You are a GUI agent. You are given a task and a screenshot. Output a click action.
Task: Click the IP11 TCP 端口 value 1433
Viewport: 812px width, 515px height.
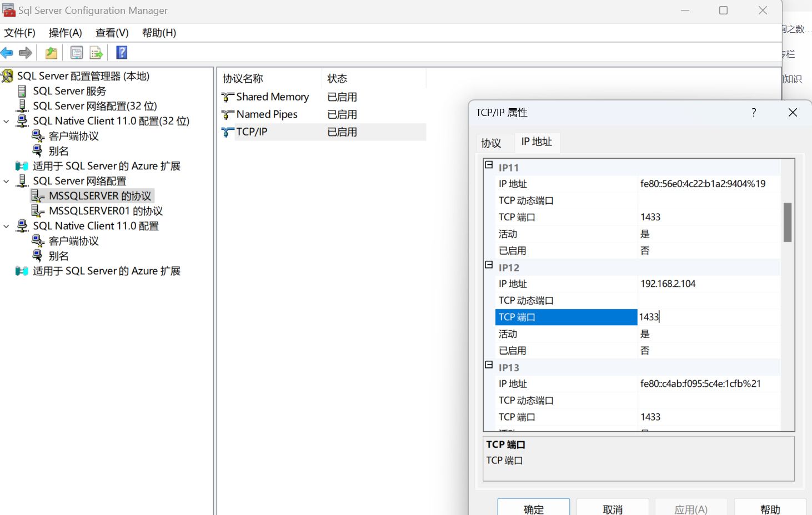650,217
